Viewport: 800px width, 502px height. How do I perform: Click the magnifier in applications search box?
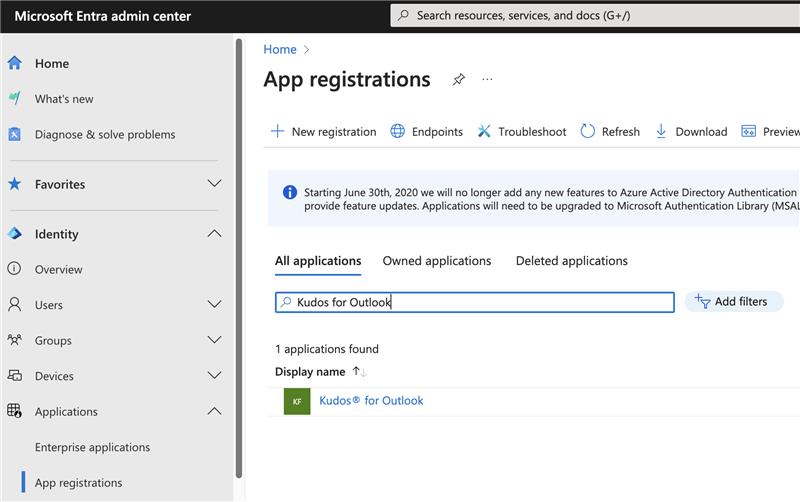point(286,302)
